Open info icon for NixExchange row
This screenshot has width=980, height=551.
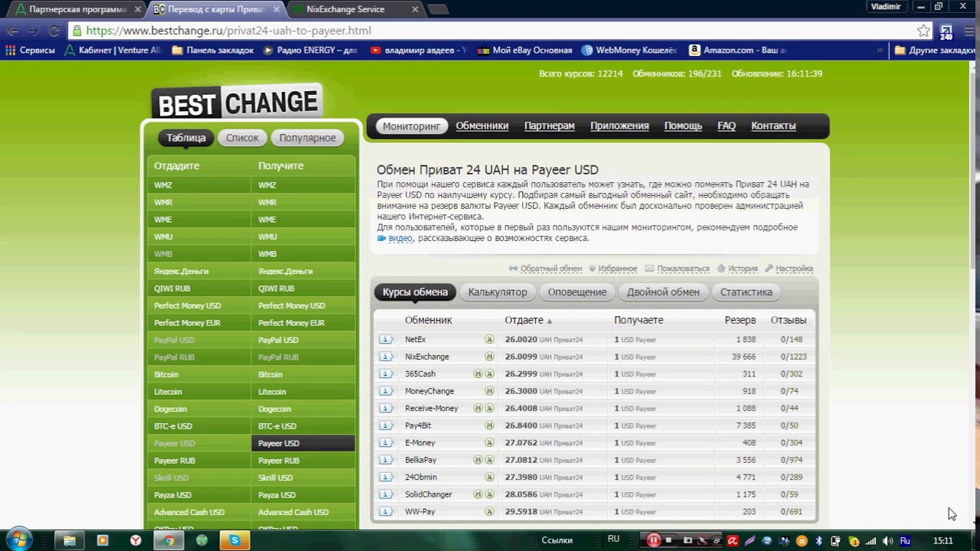pos(386,357)
